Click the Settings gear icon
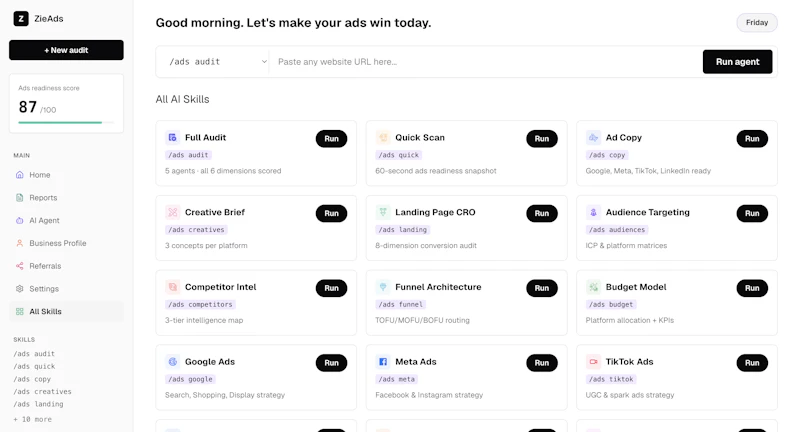The image size is (800, 432). (x=19, y=289)
